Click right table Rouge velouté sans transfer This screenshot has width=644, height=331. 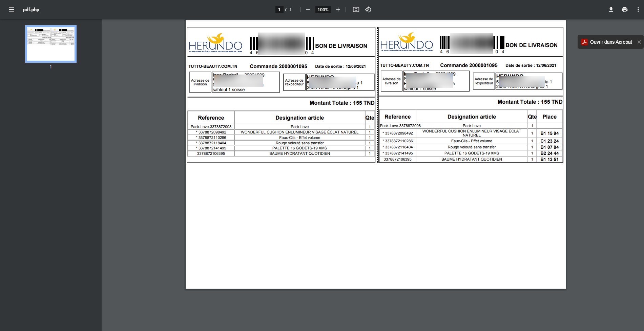(472, 147)
